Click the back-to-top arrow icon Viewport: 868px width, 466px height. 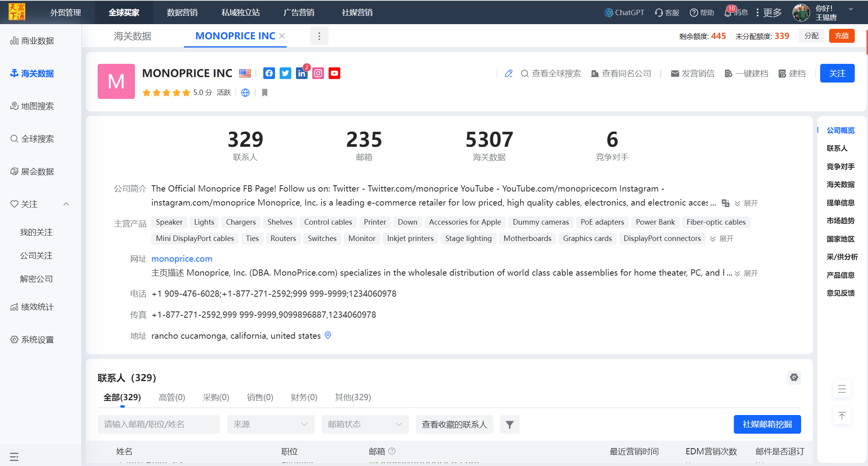pos(842,416)
